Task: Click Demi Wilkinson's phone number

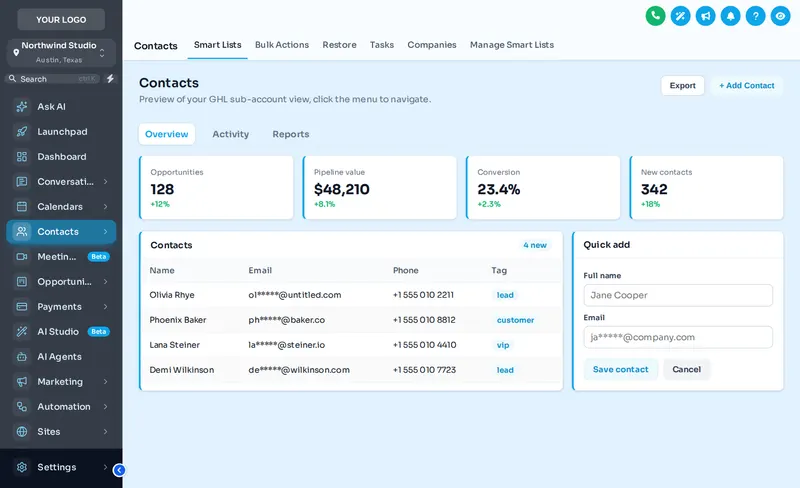Action: (x=424, y=370)
